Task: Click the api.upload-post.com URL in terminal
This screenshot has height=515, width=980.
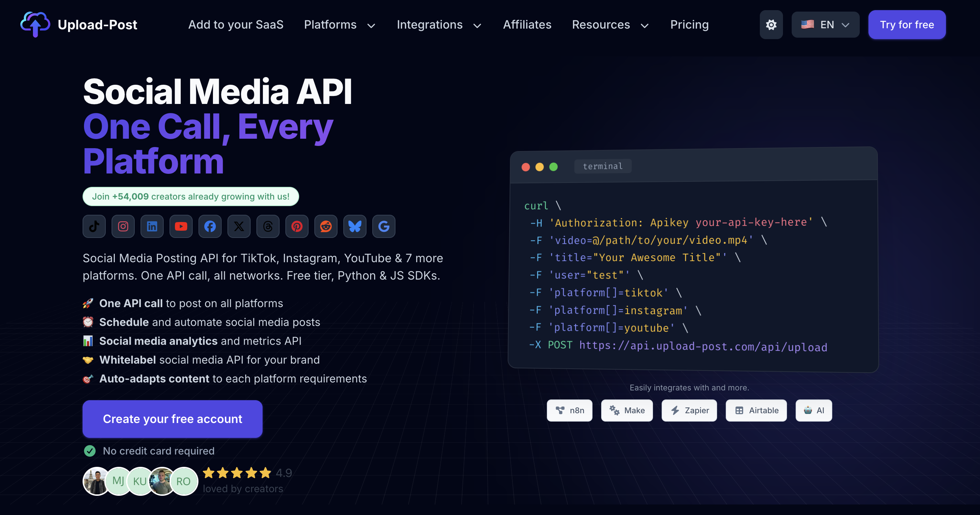Action: tap(703, 347)
